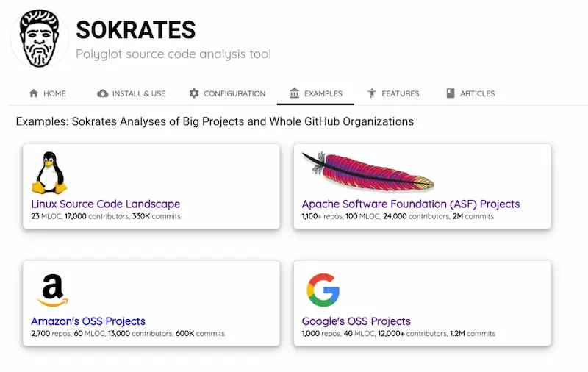The width and height of the screenshot is (588, 372).
Task: Click the Linux Tux penguin logo
Action: tap(49, 173)
